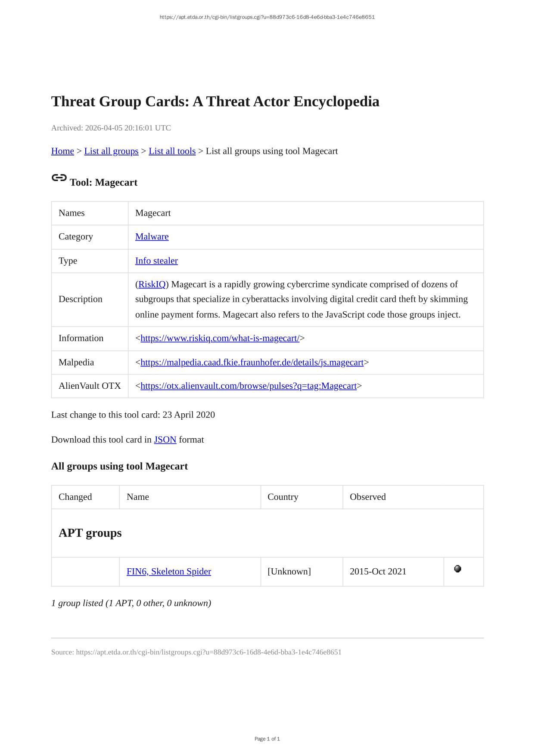Screen dimensions: 535x756
Task: Visit the riskiq.com what-is-magecart URL
Action: [220, 338]
